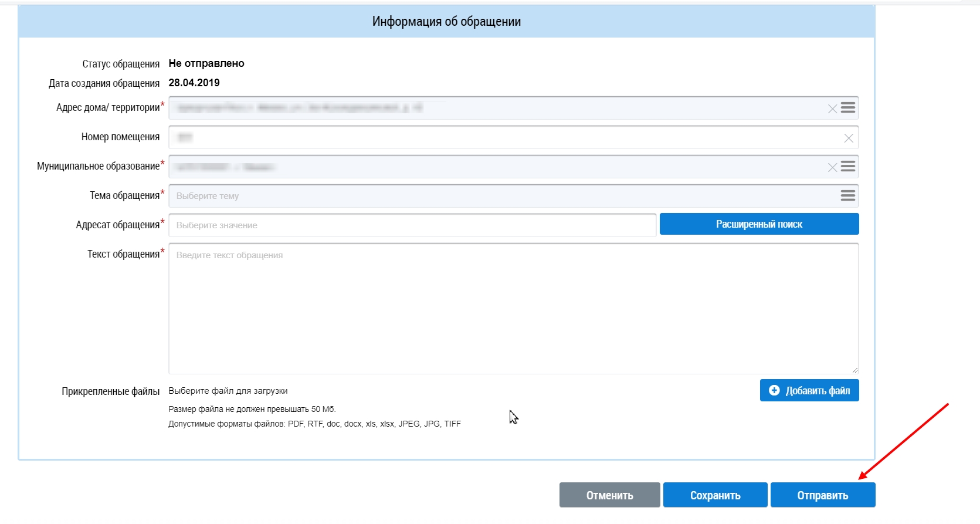The width and height of the screenshot is (980, 524).
Task: Clear the address field with its X icon
Action: [832, 109]
